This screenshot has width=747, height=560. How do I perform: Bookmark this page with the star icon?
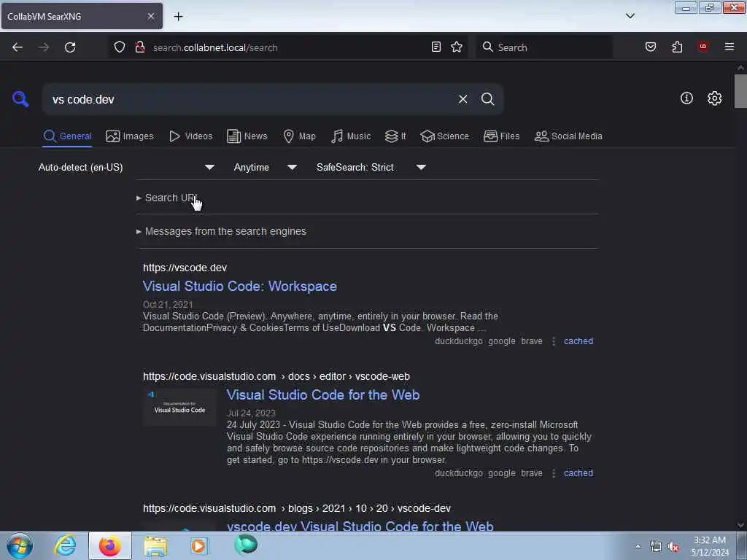[457, 47]
